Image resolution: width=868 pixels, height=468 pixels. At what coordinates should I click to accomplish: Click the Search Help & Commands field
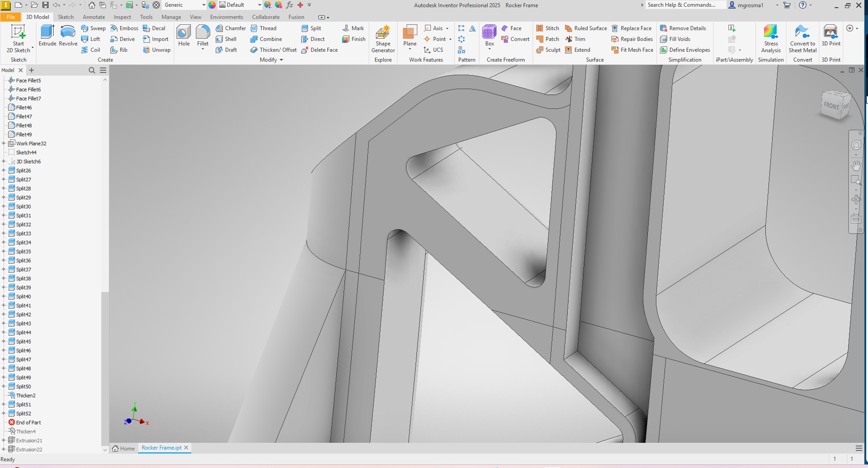click(685, 5)
